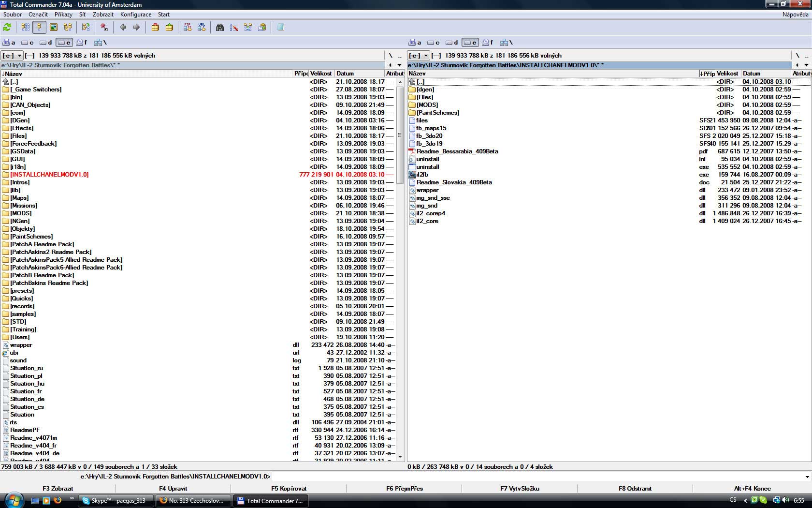Viewport: 812px width, 508px height.
Task: Open the Thumbnail view toolbar icon
Action: pyautogui.click(x=54, y=28)
